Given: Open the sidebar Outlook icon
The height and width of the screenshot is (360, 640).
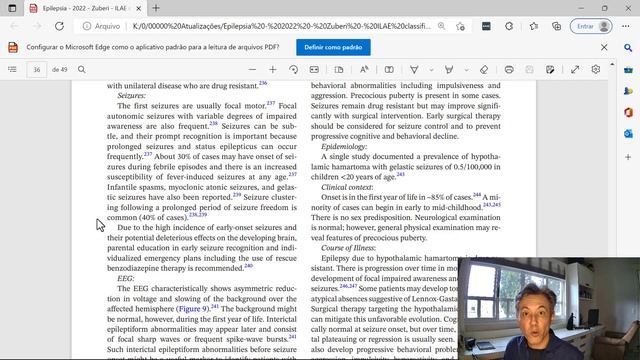Looking at the screenshot, I should click(x=628, y=133).
